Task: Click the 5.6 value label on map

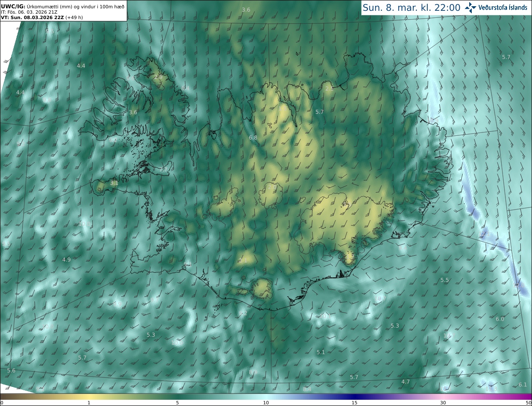Action: pos(11,371)
